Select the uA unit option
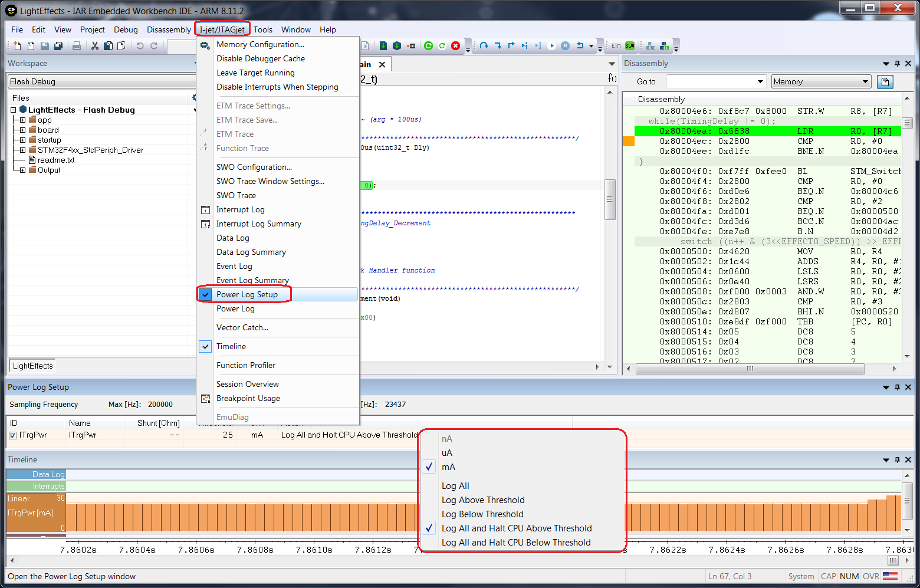The width and height of the screenshot is (920, 588). (447, 453)
